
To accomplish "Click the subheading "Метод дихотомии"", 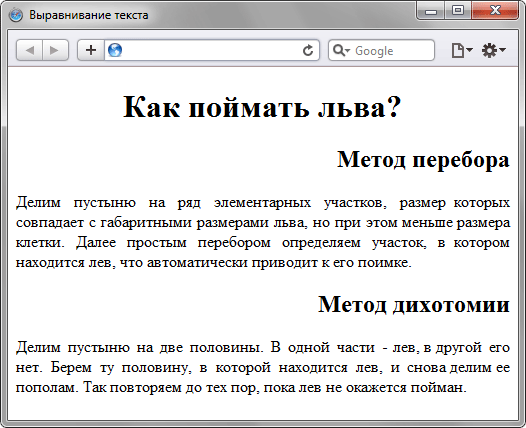I will [x=414, y=304].
